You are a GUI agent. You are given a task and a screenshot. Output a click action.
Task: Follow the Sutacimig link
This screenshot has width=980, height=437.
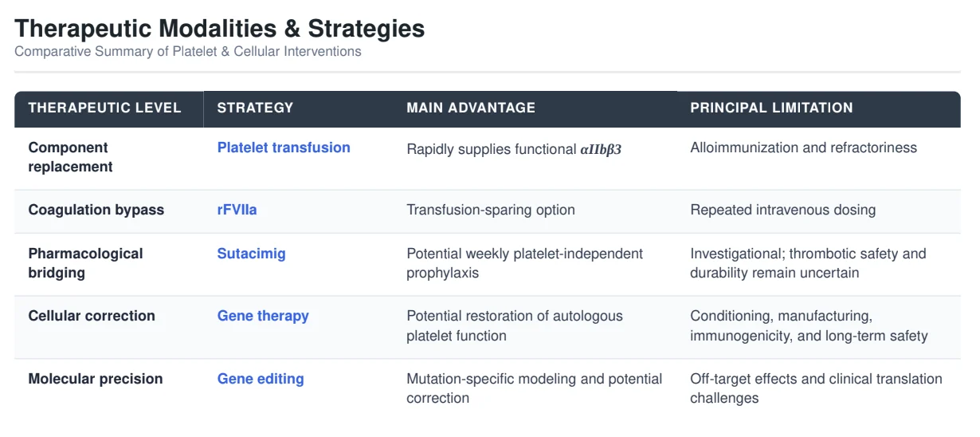click(x=252, y=254)
